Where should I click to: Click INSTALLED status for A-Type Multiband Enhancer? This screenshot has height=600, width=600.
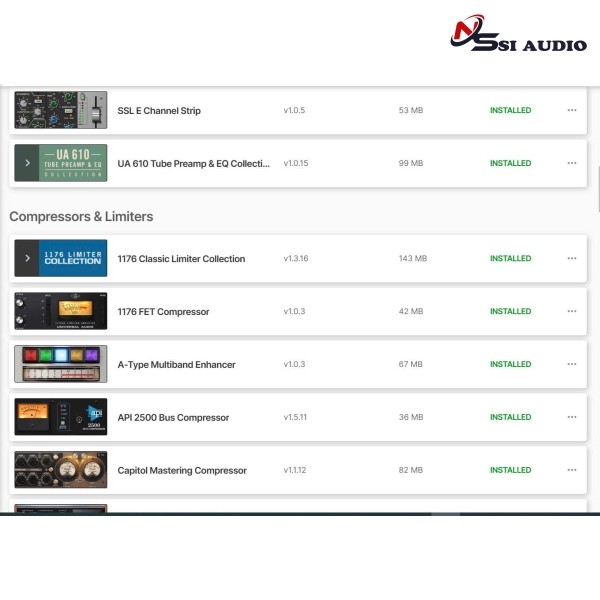510,364
